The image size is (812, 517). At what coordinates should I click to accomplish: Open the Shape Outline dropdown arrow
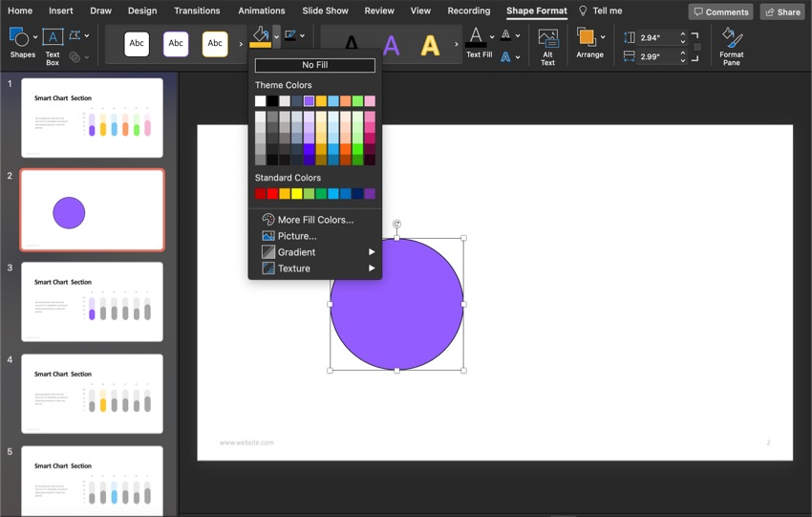(303, 35)
